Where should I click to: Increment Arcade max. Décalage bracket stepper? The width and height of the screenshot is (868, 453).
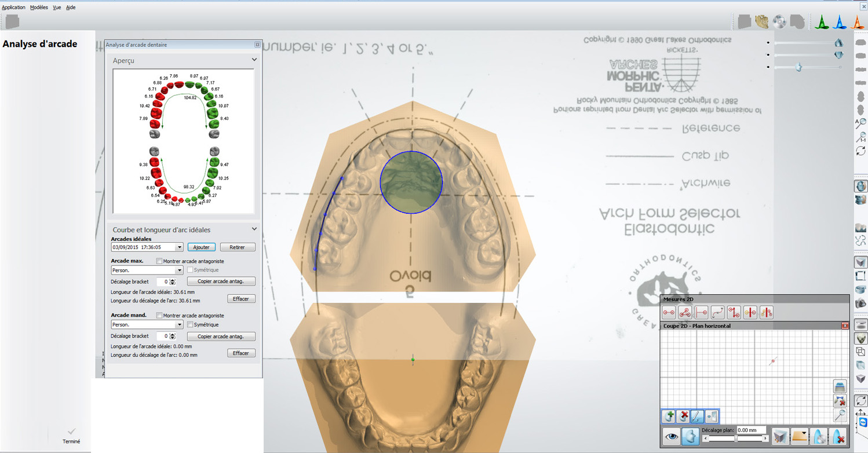tap(172, 280)
